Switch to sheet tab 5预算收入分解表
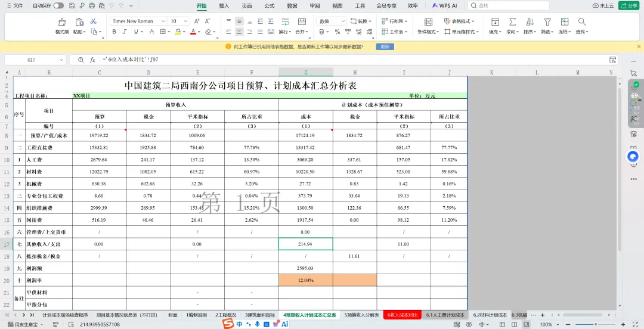Image resolution: width=644 pixels, height=329 pixels. click(361, 315)
